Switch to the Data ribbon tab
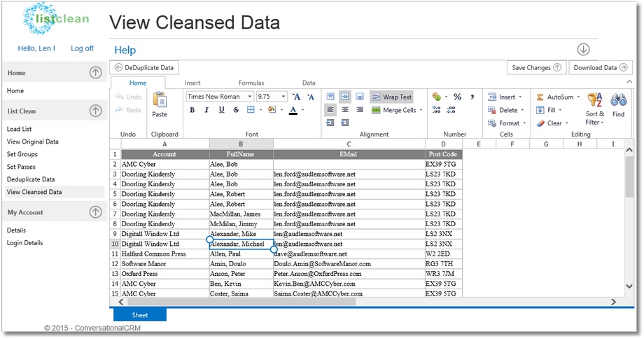 click(309, 83)
